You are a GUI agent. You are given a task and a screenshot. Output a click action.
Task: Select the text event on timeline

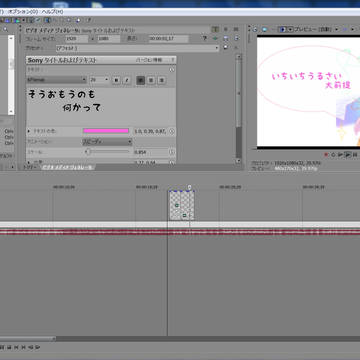[182, 205]
